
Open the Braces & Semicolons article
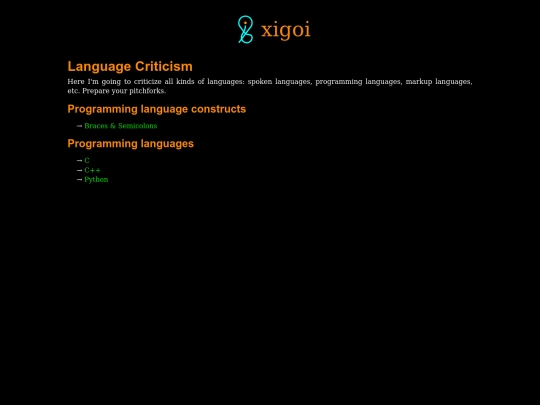(121, 126)
